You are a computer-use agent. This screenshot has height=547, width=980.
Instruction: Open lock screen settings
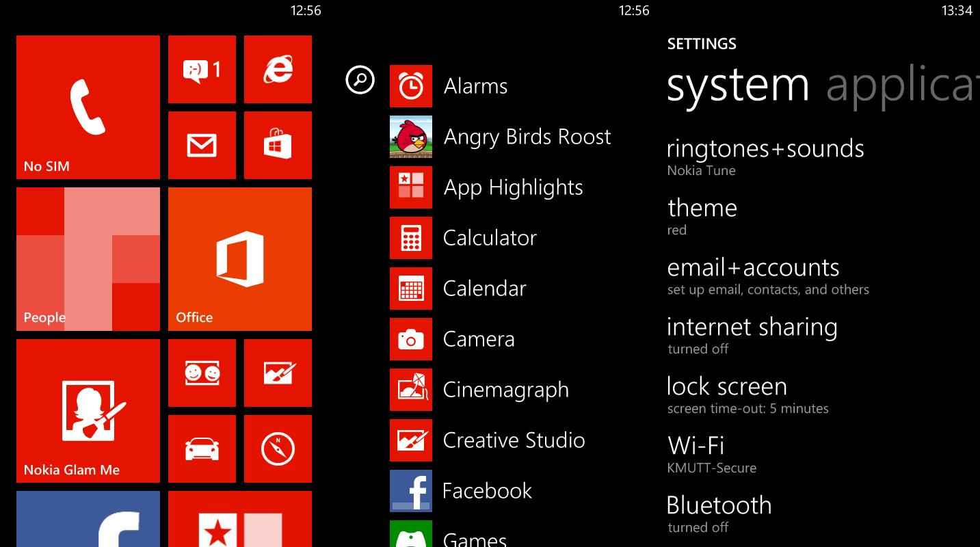tap(747, 395)
